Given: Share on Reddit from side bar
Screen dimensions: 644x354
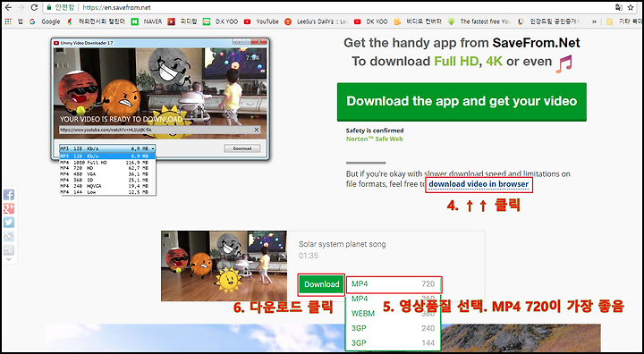Looking at the screenshot, I should point(9,236).
